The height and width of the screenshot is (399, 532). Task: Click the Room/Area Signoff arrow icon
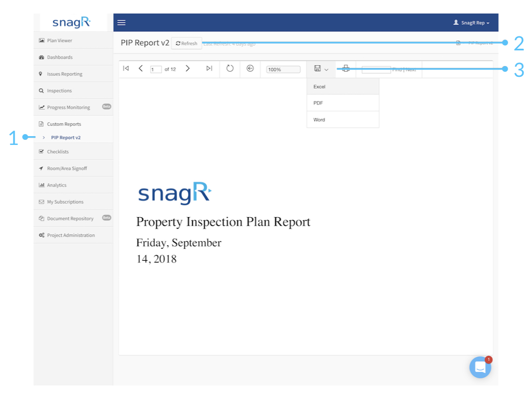click(41, 168)
